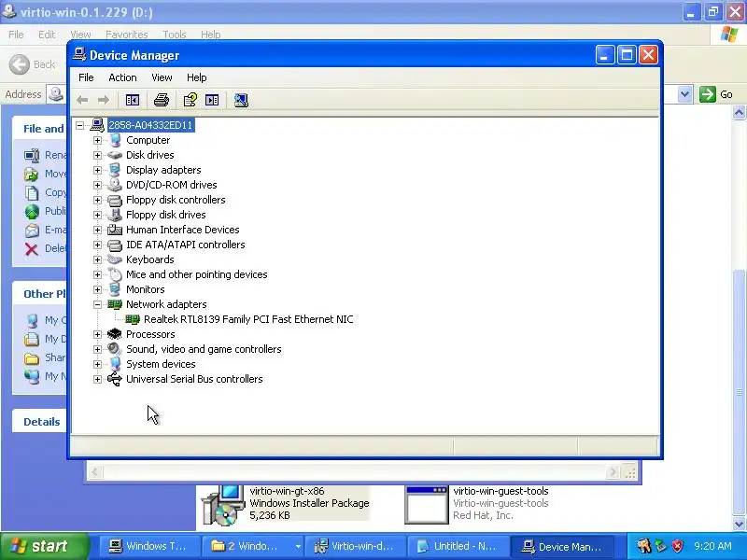Click the Start button
This screenshot has width=747, height=560.
coord(44,546)
